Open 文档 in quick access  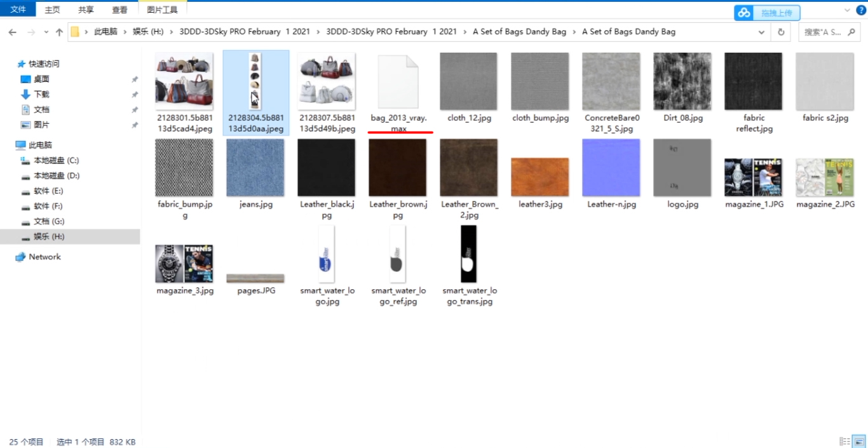coord(41,109)
